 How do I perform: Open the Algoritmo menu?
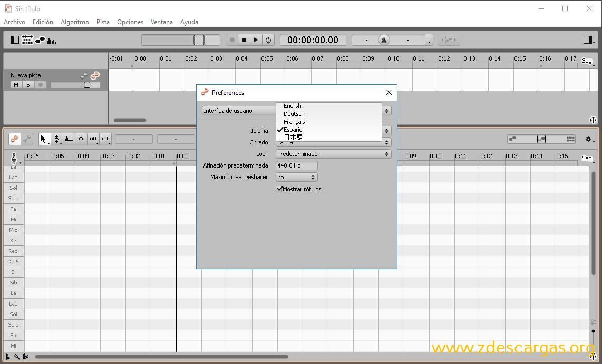coord(75,22)
